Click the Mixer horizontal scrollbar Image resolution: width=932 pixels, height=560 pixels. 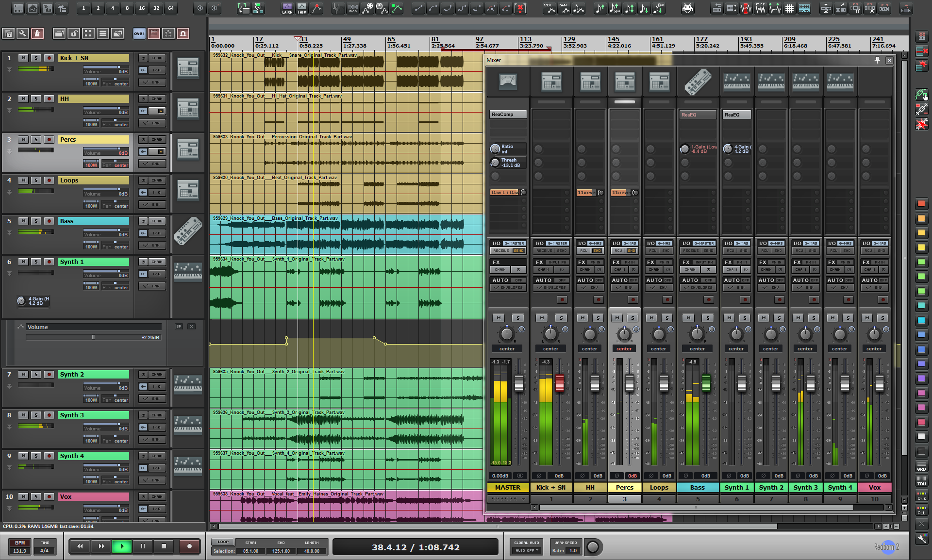pos(697,507)
